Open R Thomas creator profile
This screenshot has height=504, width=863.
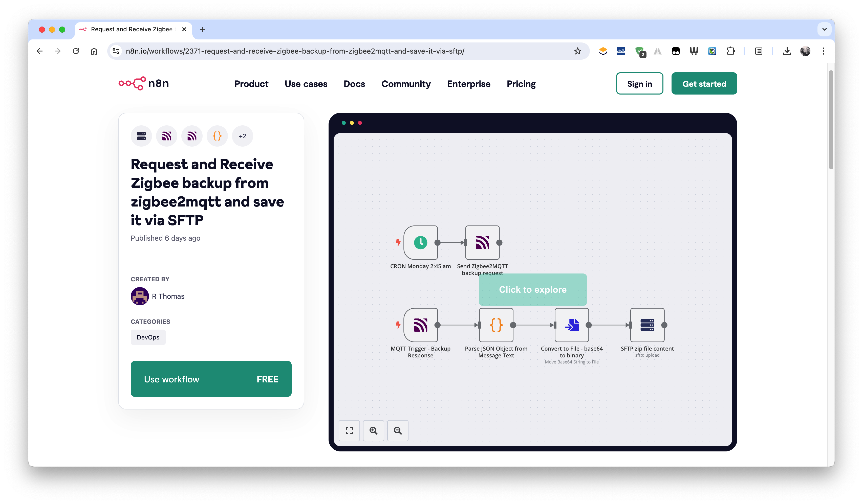168,296
